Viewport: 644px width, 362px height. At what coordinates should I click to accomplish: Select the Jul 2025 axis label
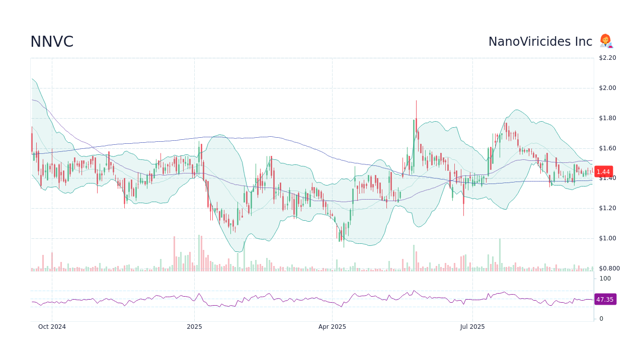[x=472, y=327]
